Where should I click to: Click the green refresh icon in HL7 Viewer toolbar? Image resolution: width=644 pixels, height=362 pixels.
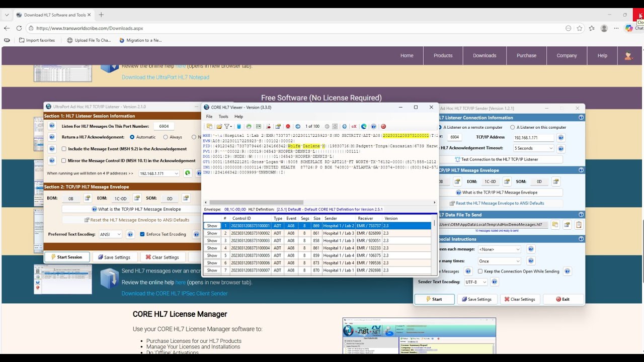pyautogui.click(x=249, y=126)
